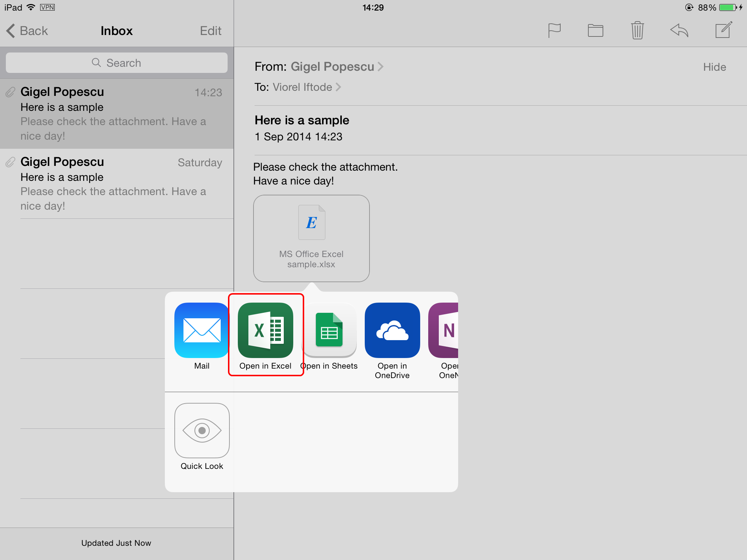Preview the file with Quick Look

coord(202,431)
